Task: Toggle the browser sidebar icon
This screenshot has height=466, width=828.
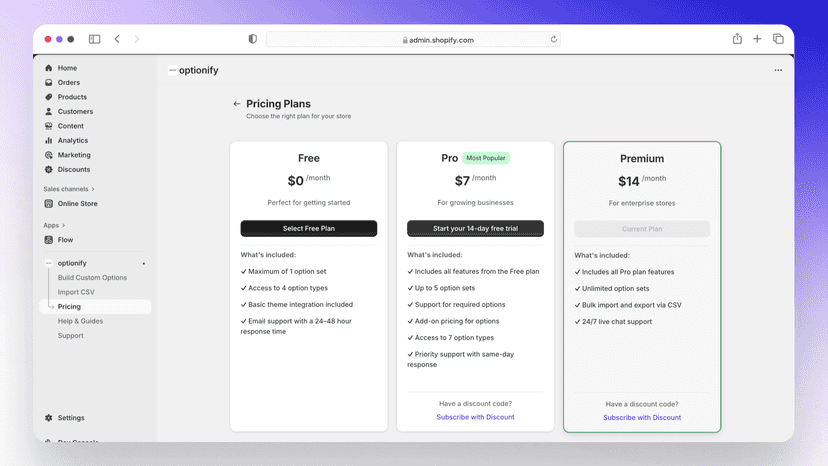Action: click(x=95, y=39)
